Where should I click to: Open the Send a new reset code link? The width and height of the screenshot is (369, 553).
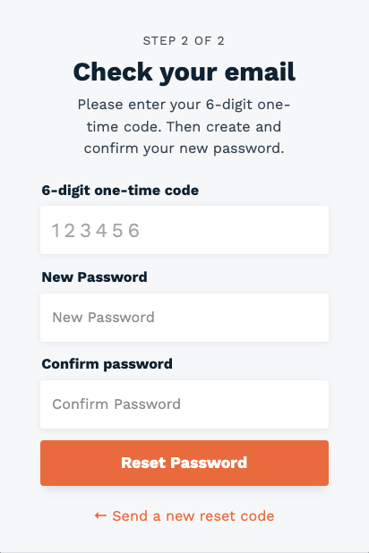click(184, 516)
